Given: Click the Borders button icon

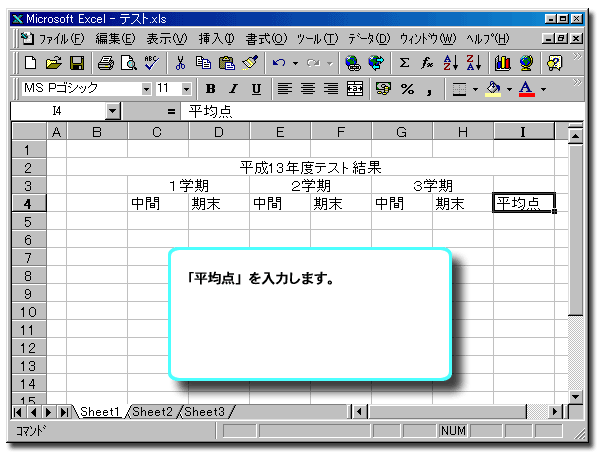Looking at the screenshot, I should coord(459,89).
